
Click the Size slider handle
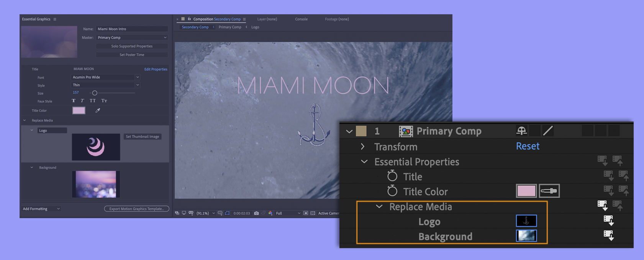(x=95, y=93)
